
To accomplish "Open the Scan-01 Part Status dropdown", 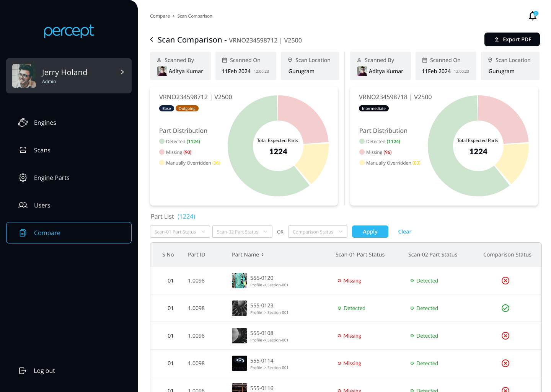I will (180, 232).
